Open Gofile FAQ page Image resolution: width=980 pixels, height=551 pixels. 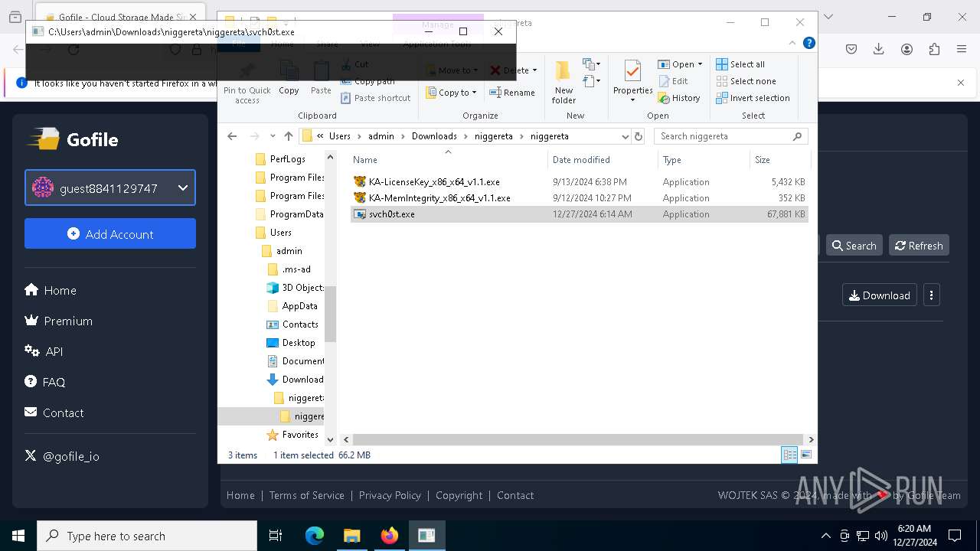(45, 382)
